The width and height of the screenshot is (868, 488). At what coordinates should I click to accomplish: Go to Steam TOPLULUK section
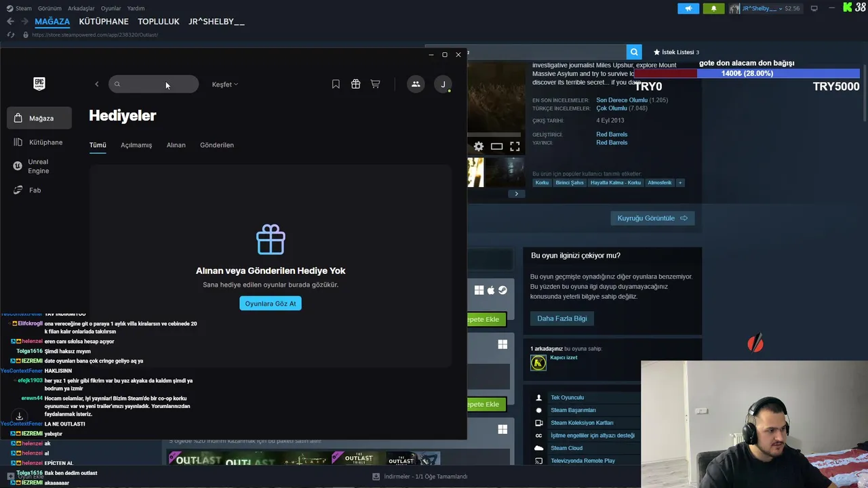(x=159, y=22)
